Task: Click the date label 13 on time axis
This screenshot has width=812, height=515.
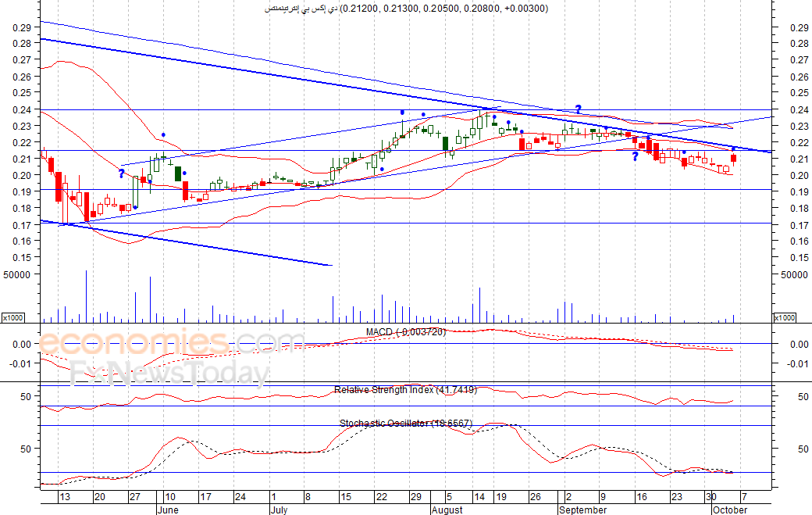Action: pos(64,497)
